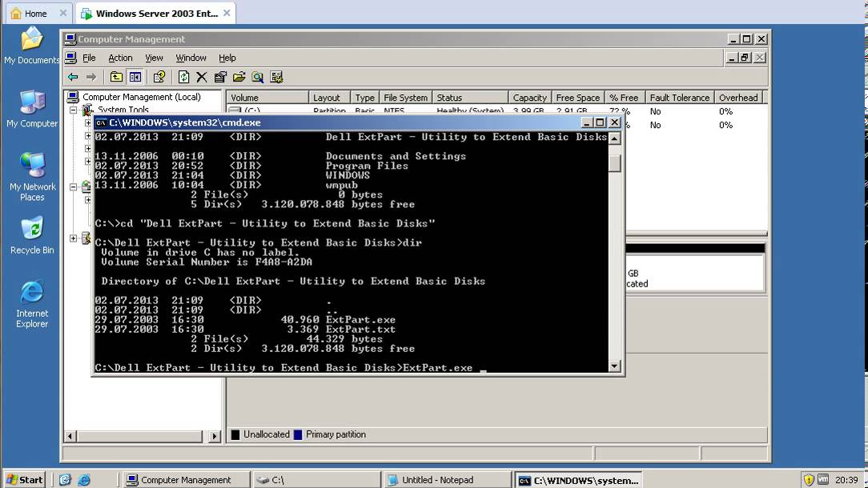Sort by the Volume column header
The image size is (868, 488).
pos(267,98)
